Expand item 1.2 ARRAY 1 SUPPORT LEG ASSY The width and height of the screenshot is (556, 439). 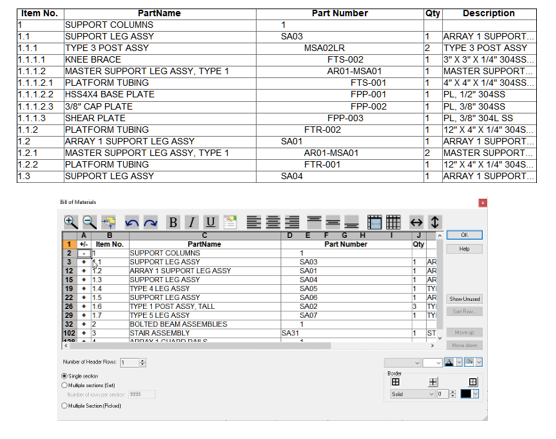(84, 271)
